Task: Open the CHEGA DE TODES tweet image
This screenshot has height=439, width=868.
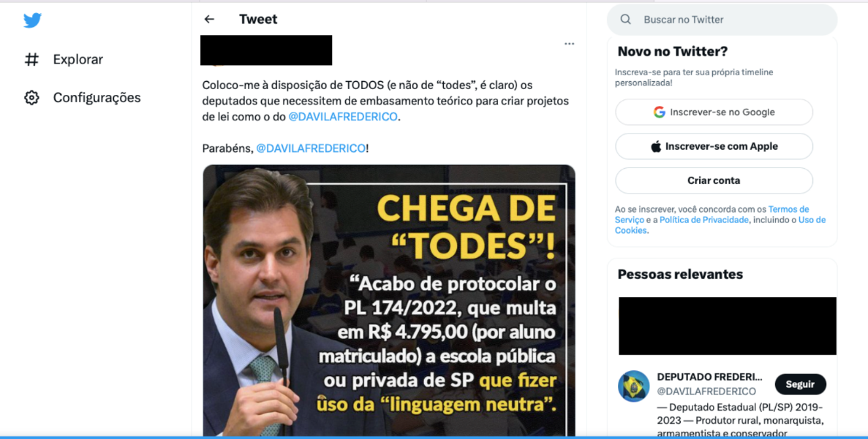Action: (x=388, y=300)
